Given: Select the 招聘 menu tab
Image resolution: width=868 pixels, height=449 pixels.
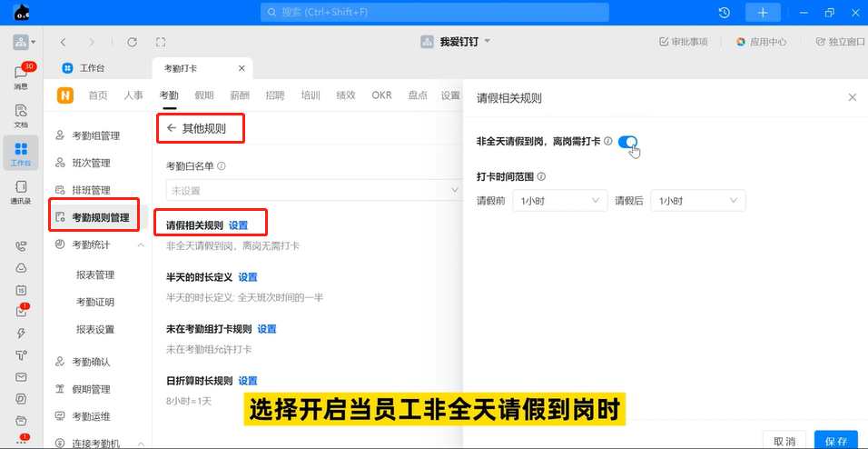Looking at the screenshot, I should [275, 95].
